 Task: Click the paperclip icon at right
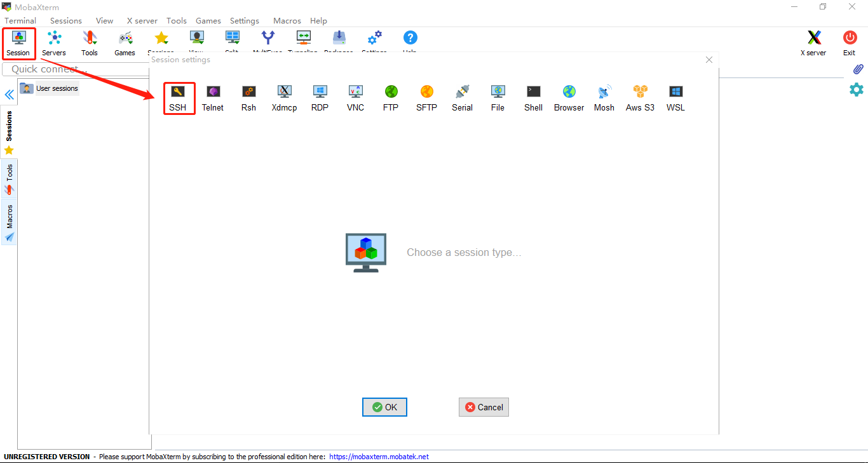(x=858, y=69)
